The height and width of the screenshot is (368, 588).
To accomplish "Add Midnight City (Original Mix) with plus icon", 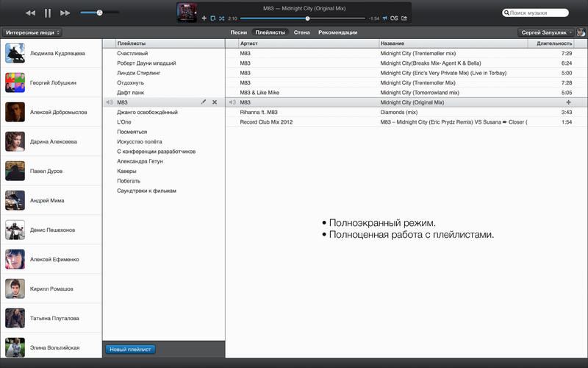I will tap(568, 102).
